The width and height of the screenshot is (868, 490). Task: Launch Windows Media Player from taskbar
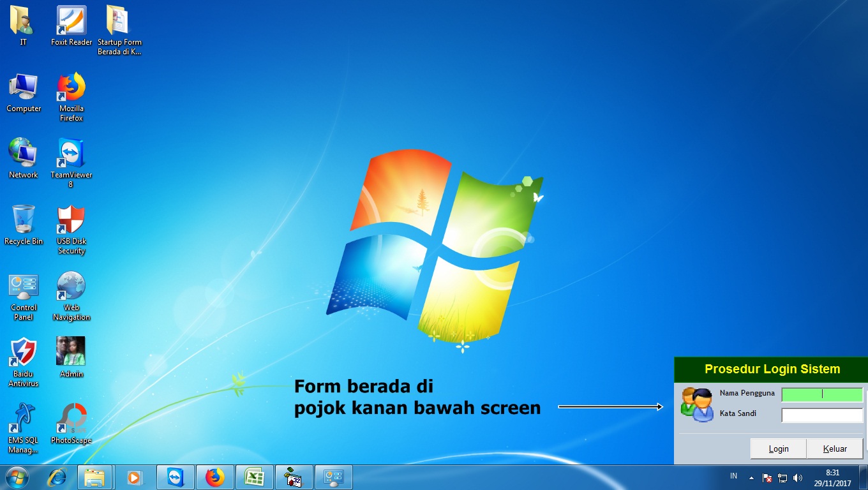134,477
